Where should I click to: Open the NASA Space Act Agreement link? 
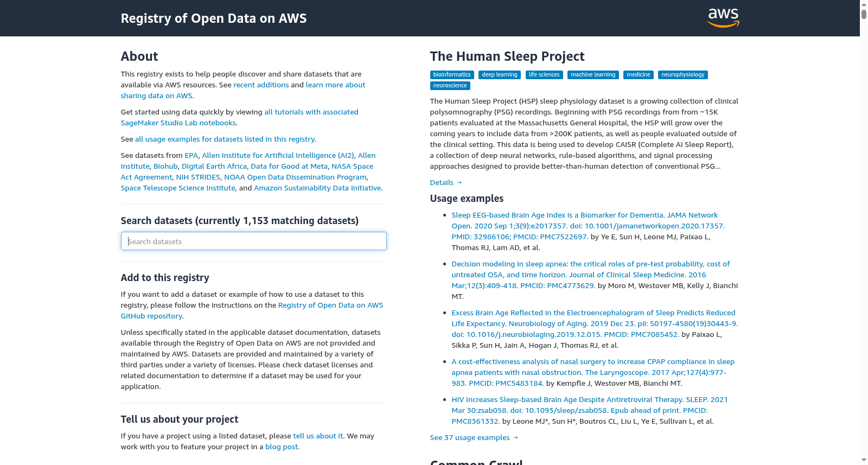point(247,171)
